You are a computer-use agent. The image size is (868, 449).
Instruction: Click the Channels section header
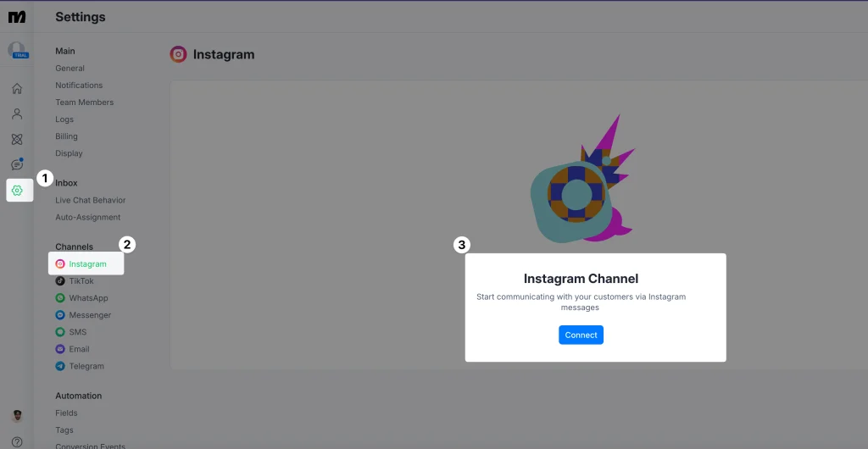point(75,247)
